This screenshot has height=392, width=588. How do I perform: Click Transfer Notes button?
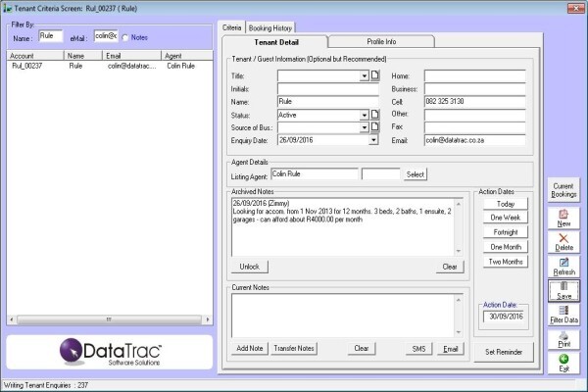(x=294, y=348)
